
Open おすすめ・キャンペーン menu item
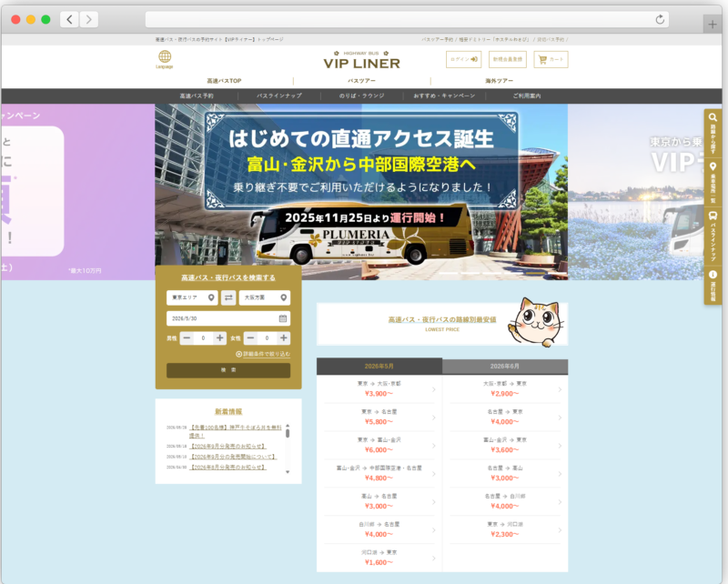(x=444, y=96)
